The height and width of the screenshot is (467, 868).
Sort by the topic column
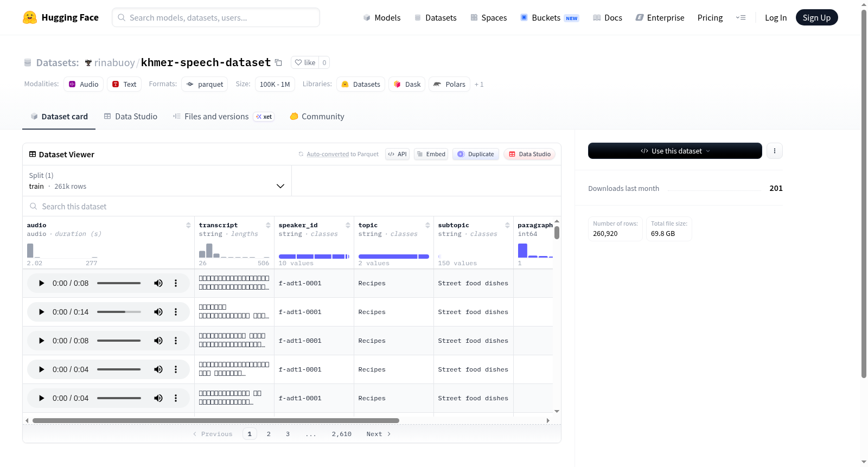pyautogui.click(x=427, y=225)
